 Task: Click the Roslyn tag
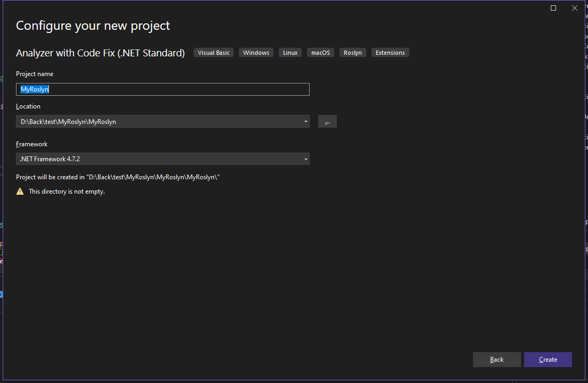tap(353, 53)
